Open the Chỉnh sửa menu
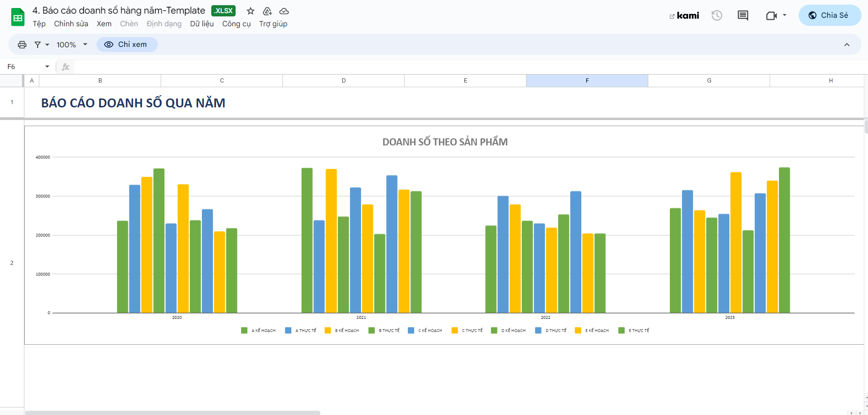 71,23
